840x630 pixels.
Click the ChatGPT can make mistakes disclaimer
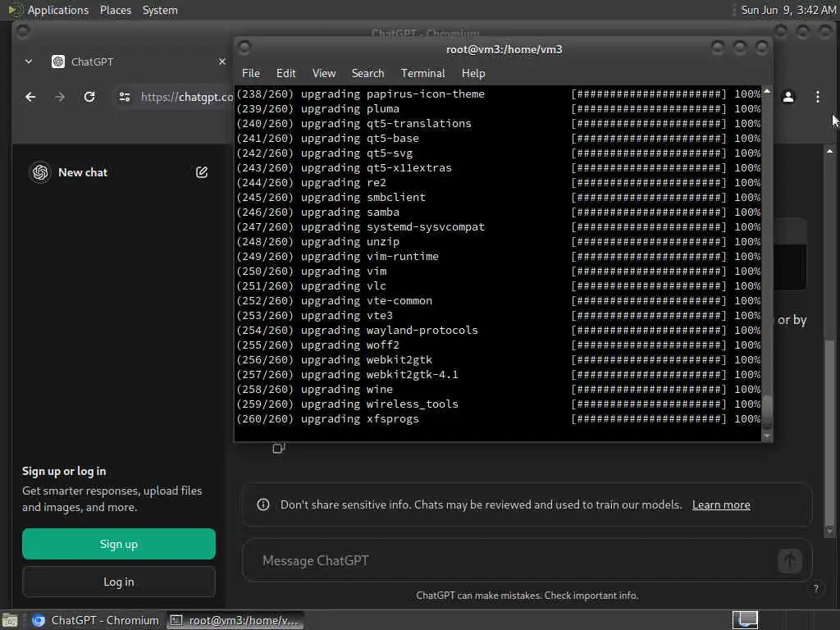click(x=527, y=596)
